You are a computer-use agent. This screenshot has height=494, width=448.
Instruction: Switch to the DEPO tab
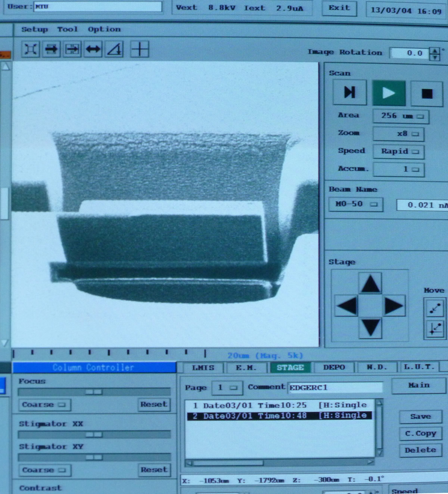coord(334,368)
